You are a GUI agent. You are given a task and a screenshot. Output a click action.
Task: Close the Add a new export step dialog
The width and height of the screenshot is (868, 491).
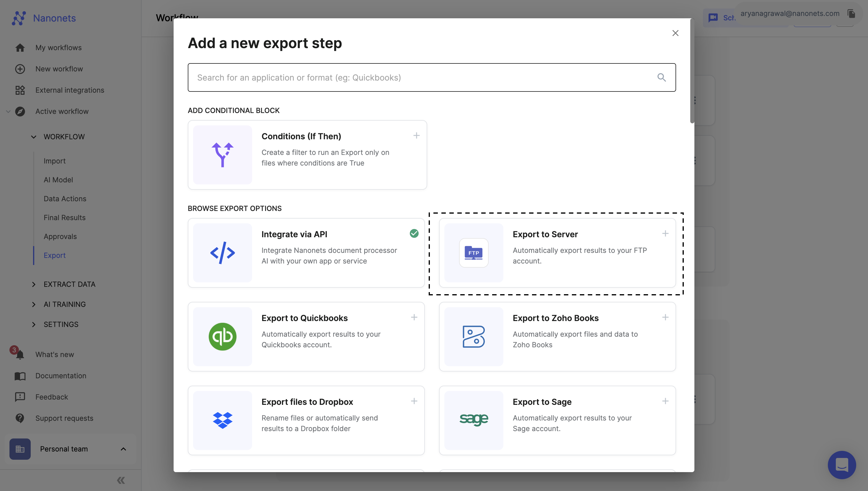(x=676, y=33)
